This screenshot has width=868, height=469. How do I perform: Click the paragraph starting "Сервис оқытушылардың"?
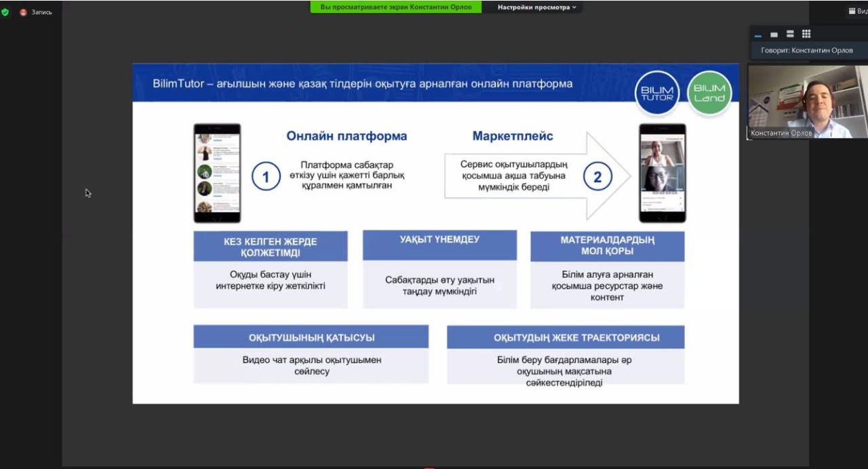pos(513,176)
